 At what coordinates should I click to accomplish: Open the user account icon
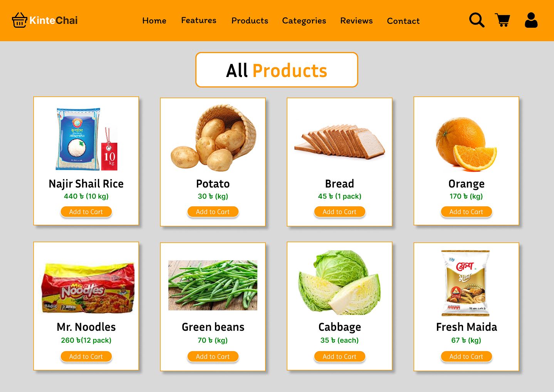(x=531, y=20)
